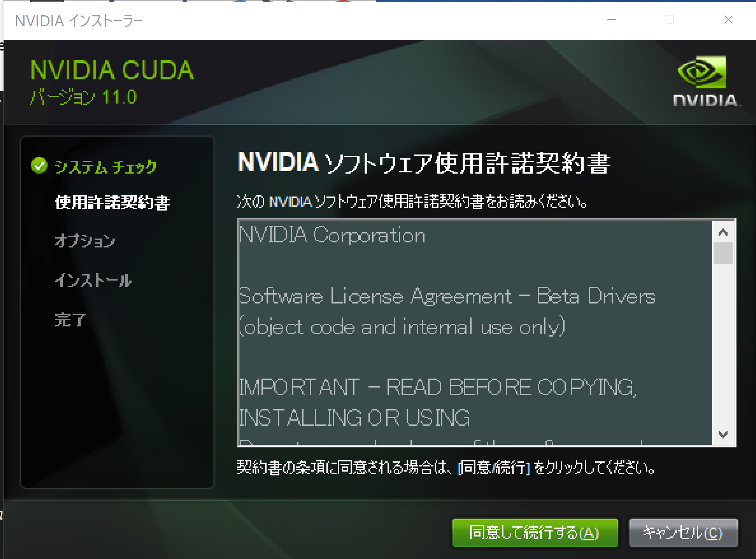Select 完了 step in sidebar
This screenshot has width=756, height=559.
click(x=70, y=320)
